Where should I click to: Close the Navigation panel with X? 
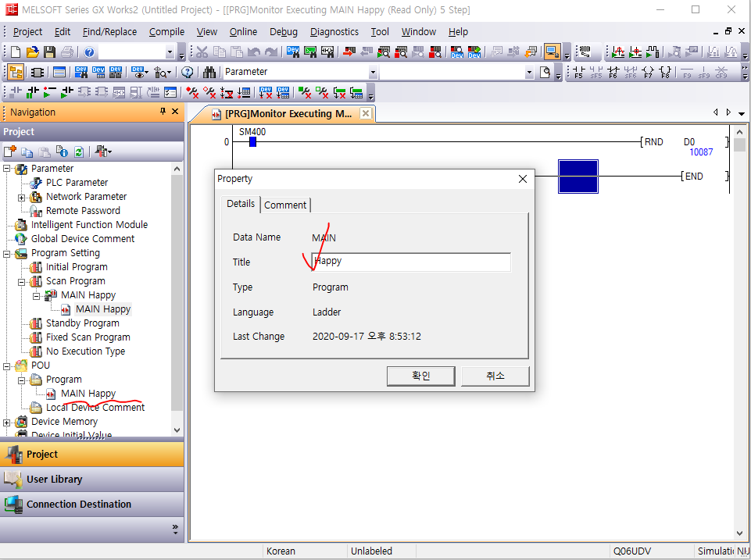coord(175,112)
